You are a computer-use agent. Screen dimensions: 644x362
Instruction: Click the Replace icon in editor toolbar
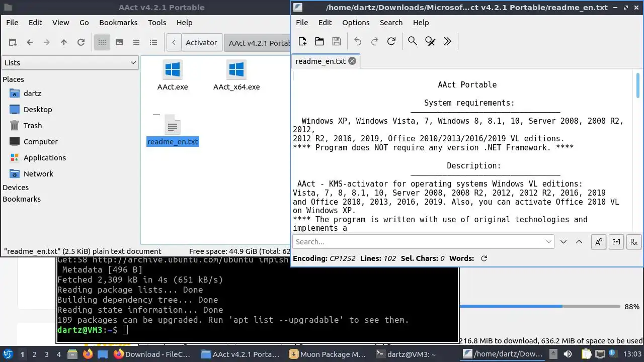pyautogui.click(x=430, y=41)
